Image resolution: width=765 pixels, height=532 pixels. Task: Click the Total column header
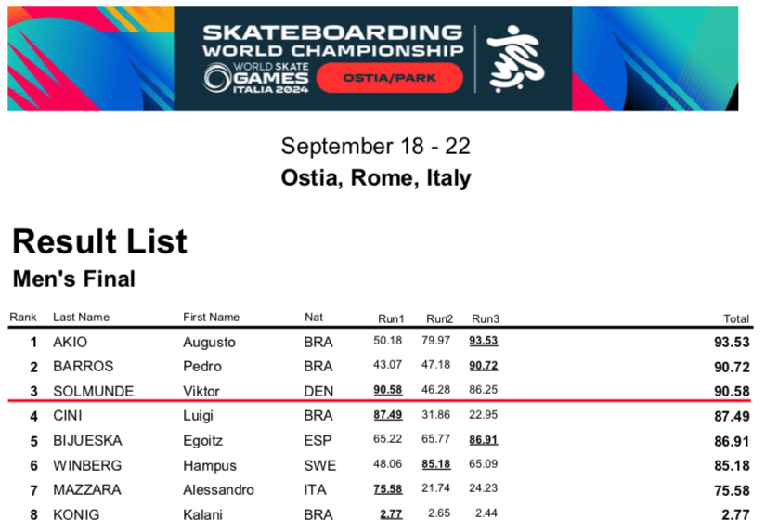tap(735, 318)
